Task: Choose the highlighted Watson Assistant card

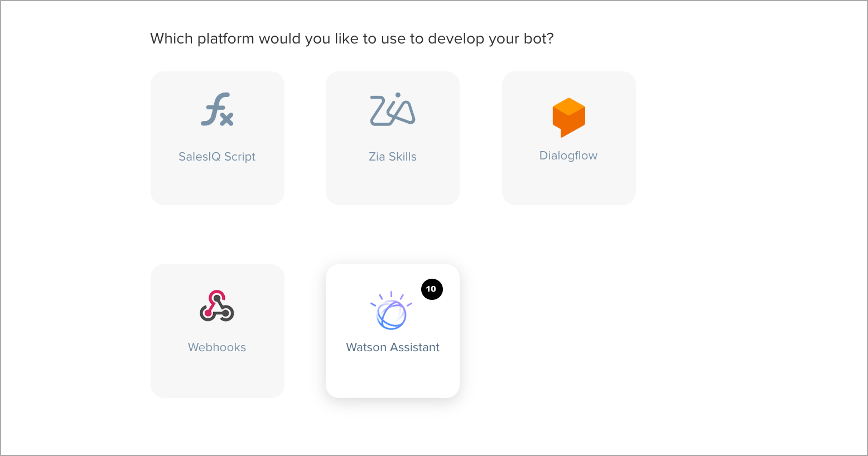Action: (x=393, y=331)
